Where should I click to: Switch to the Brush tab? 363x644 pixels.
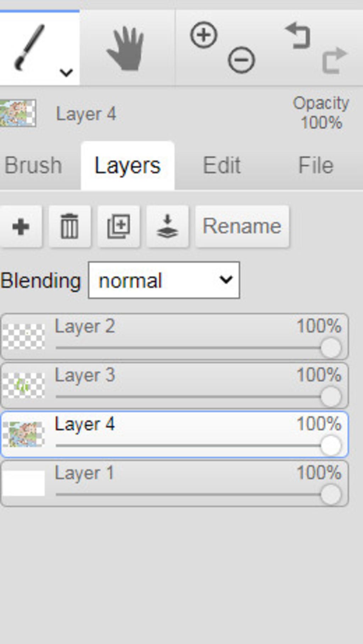point(33,165)
